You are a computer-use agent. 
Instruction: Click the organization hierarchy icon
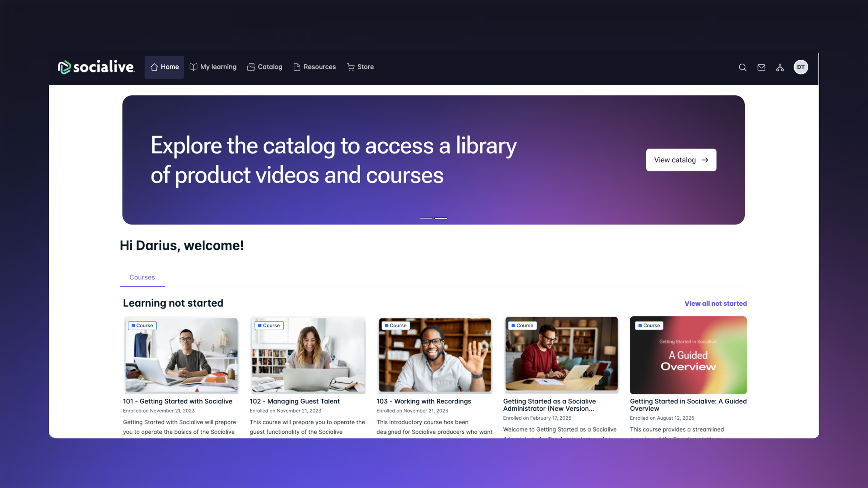click(780, 67)
